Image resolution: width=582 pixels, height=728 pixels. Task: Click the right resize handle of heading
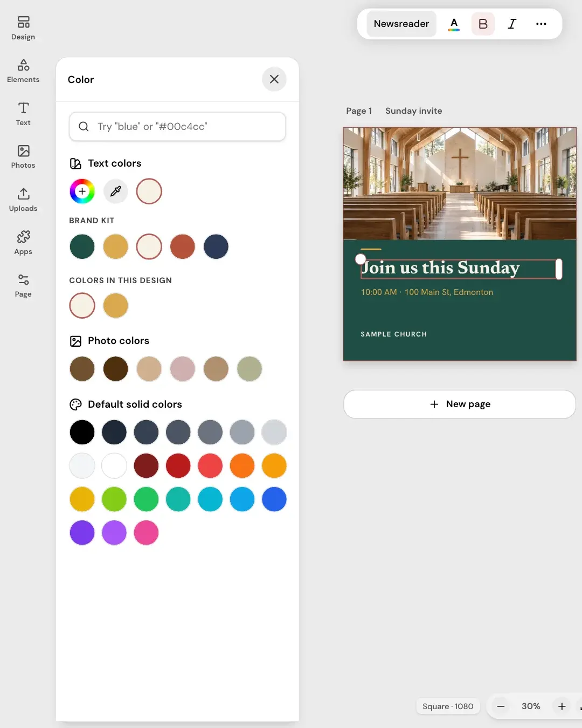pos(559,269)
